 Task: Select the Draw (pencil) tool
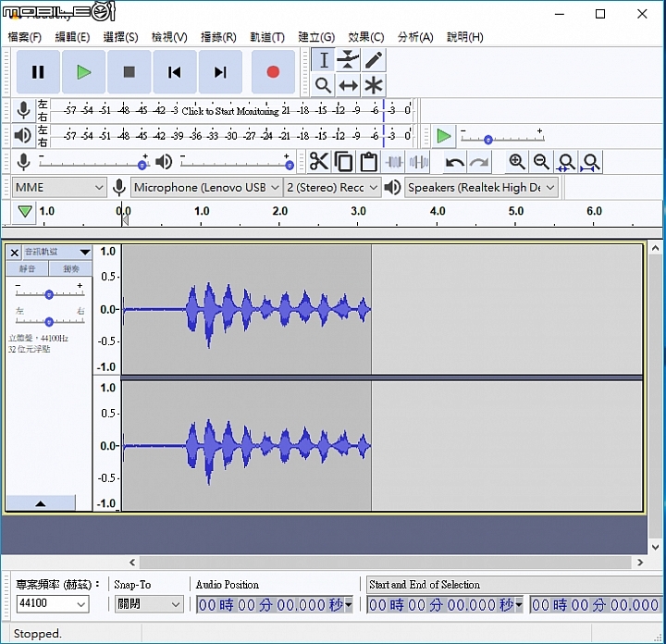coord(374,60)
